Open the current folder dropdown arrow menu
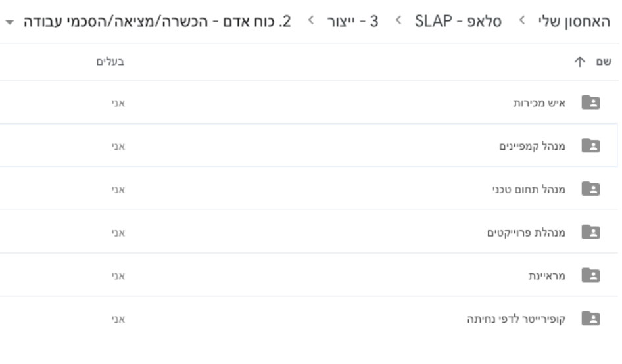The height and width of the screenshot is (364, 622). (x=10, y=22)
